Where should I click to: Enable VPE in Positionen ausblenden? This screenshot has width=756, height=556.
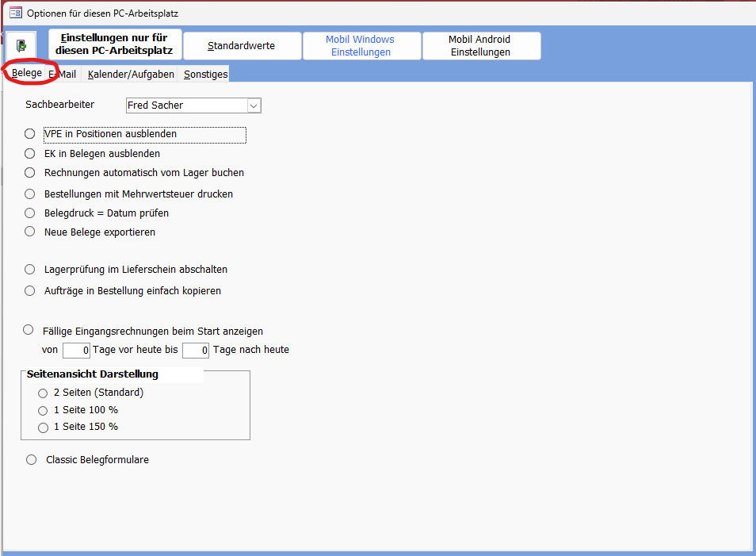point(30,134)
